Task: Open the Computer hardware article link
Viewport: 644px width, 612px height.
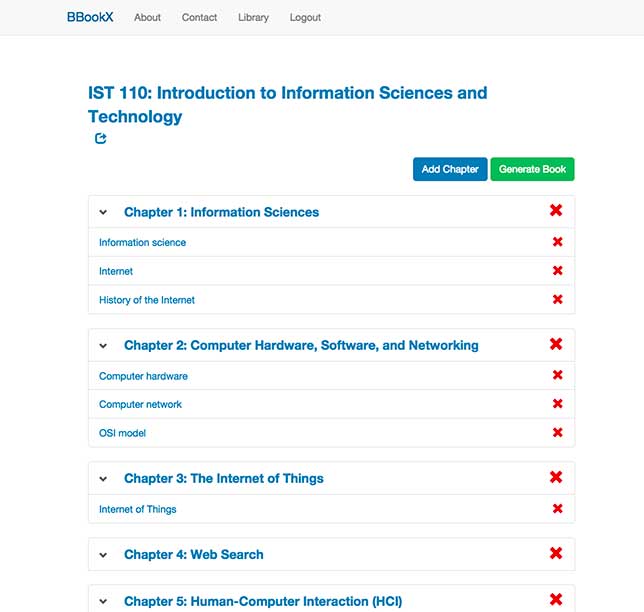Action: [143, 376]
